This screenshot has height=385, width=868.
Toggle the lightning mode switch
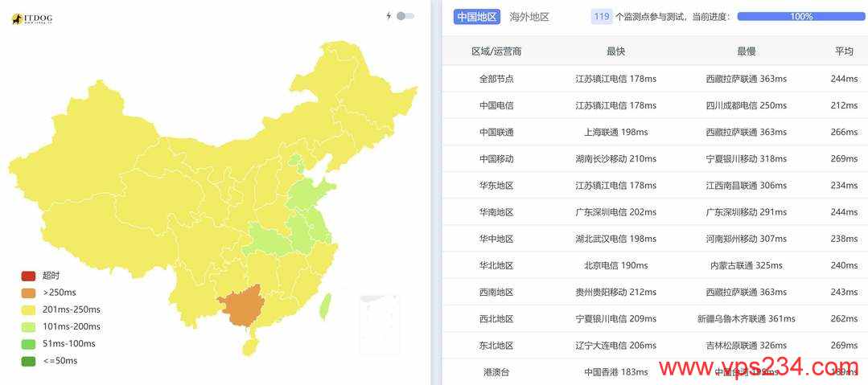(x=405, y=16)
